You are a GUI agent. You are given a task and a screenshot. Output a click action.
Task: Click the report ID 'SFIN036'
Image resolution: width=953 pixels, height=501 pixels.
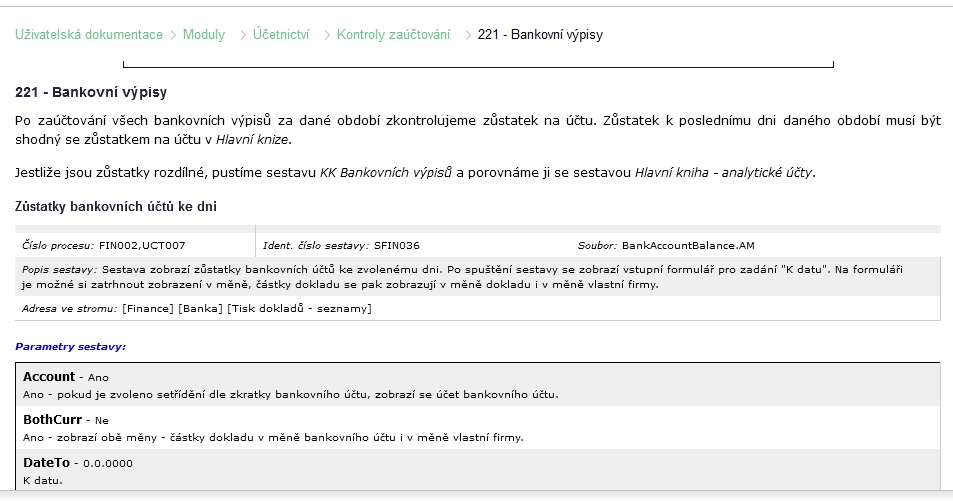pos(396,246)
